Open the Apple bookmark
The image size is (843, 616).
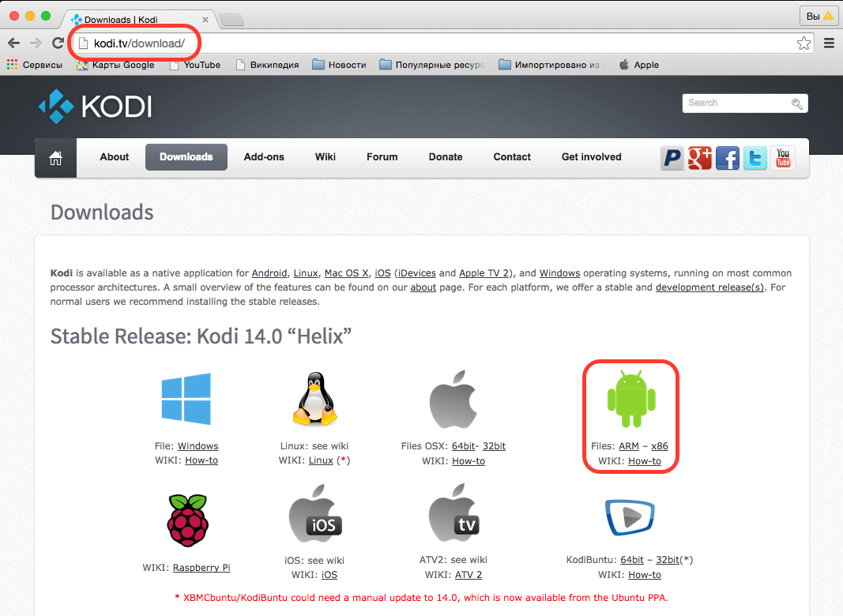pos(639,65)
